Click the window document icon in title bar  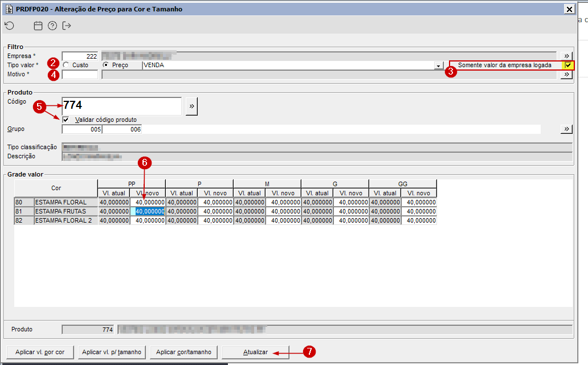[9, 9]
